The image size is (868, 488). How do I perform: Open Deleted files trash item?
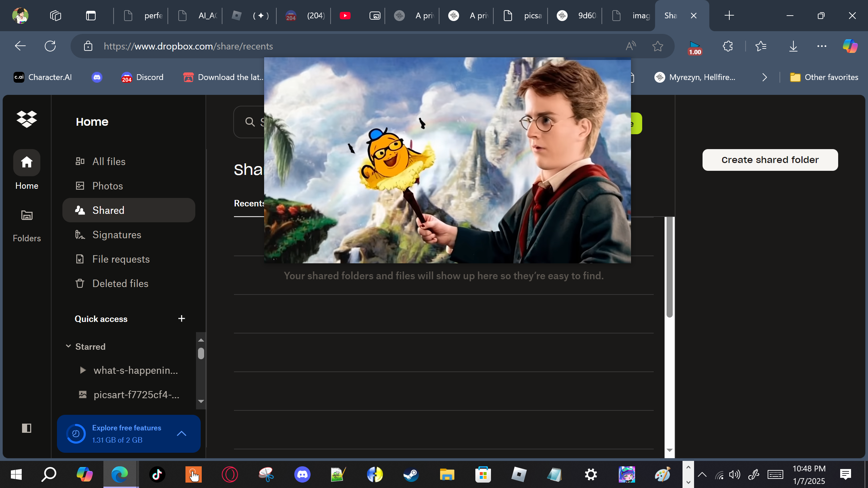pos(120,283)
